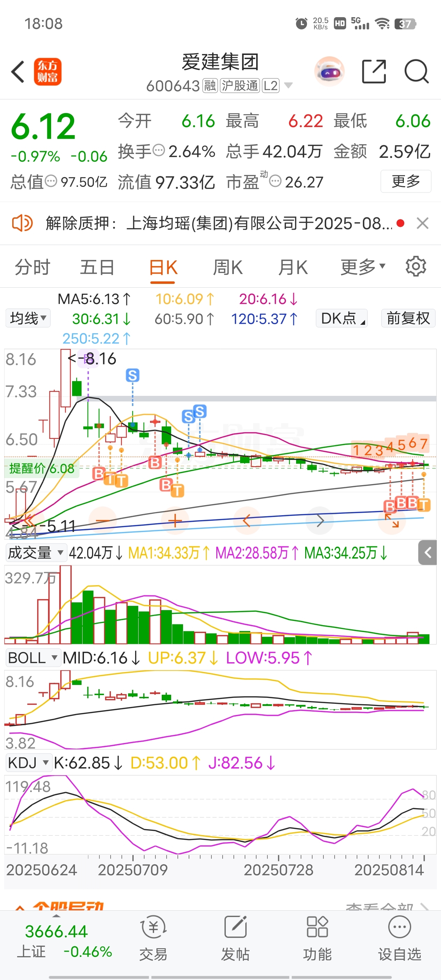Open the AI robot assistant icon

pyautogui.click(x=329, y=71)
